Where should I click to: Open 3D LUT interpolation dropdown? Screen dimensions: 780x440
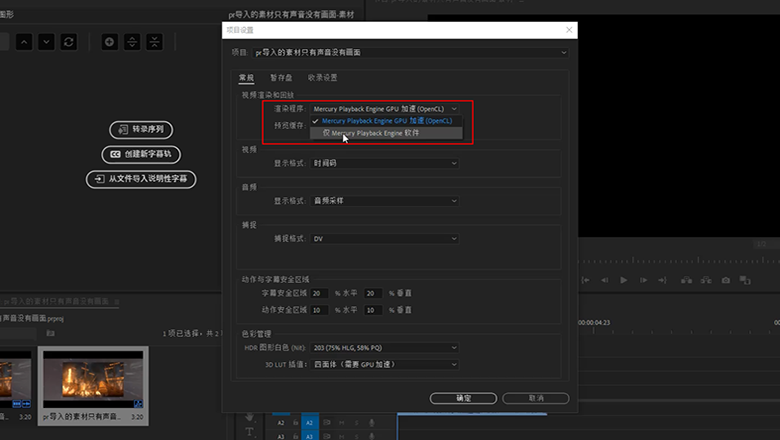385,364
